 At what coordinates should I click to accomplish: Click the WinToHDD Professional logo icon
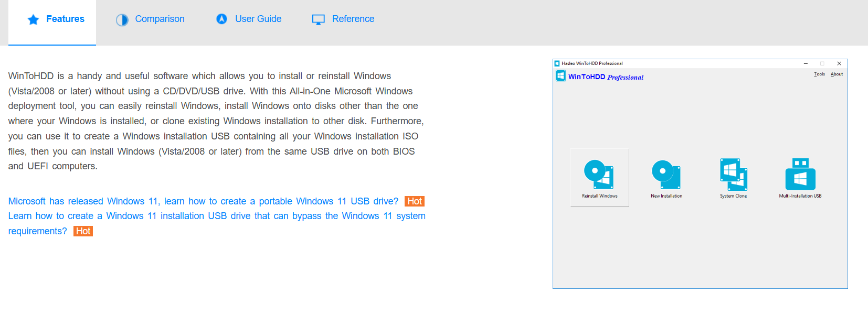[x=560, y=76]
